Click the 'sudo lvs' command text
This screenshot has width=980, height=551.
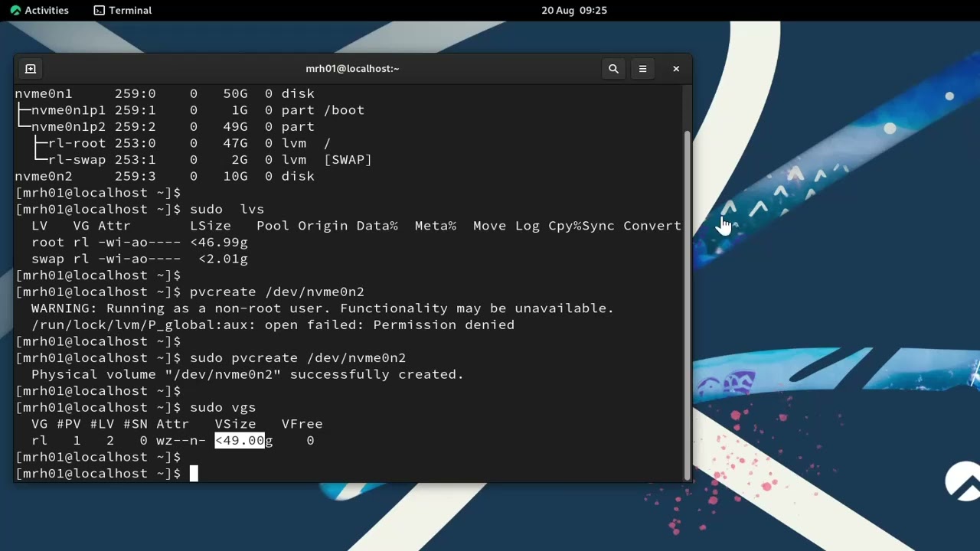(x=227, y=210)
